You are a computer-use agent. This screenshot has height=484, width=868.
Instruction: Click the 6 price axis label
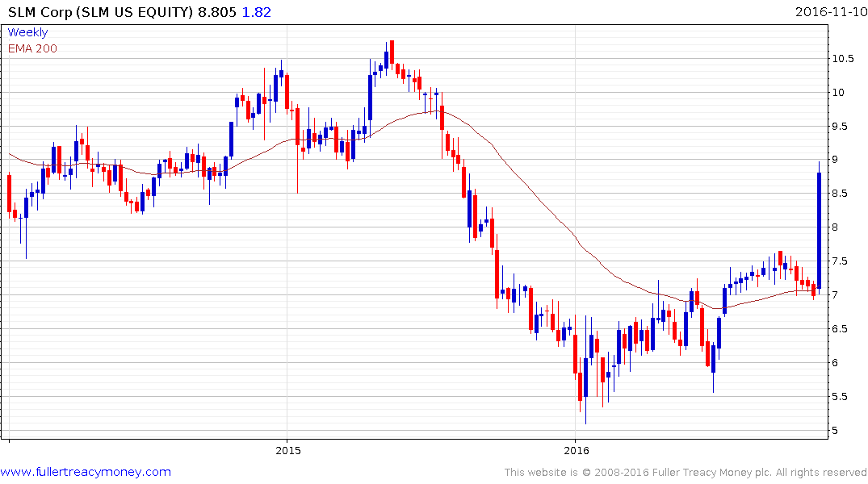(836, 363)
